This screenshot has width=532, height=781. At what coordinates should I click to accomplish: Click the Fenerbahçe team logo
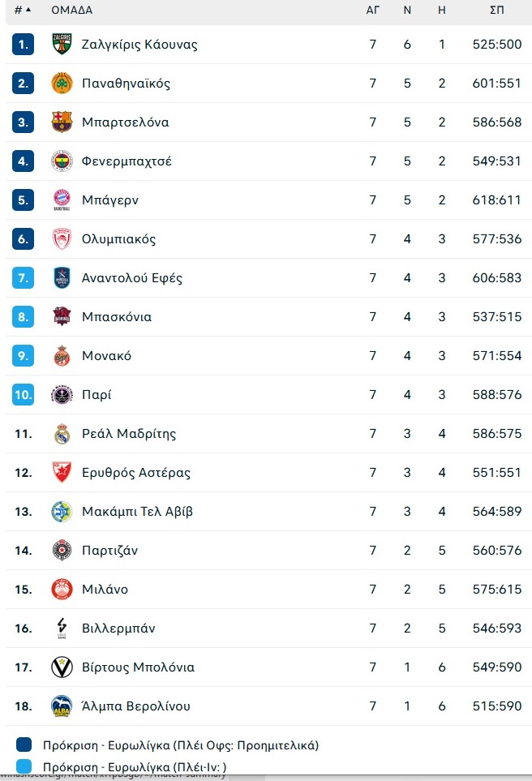[62, 161]
